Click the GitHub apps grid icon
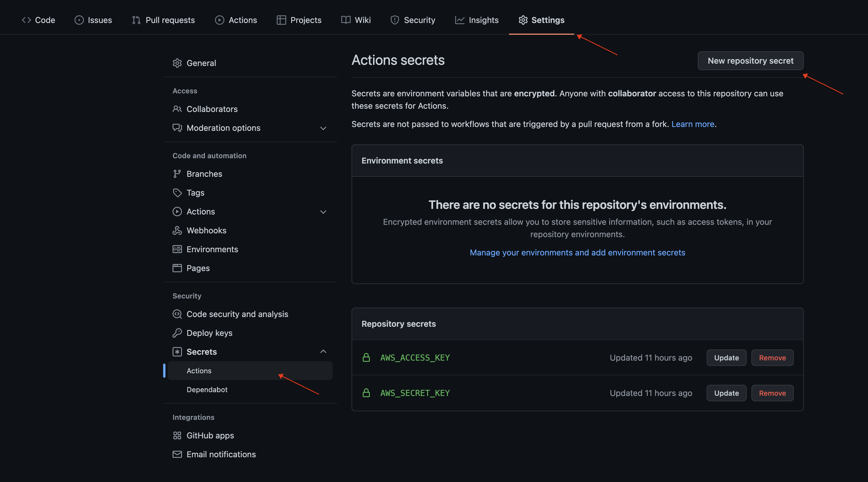This screenshot has height=482, width=868. (x=177, y=435)
